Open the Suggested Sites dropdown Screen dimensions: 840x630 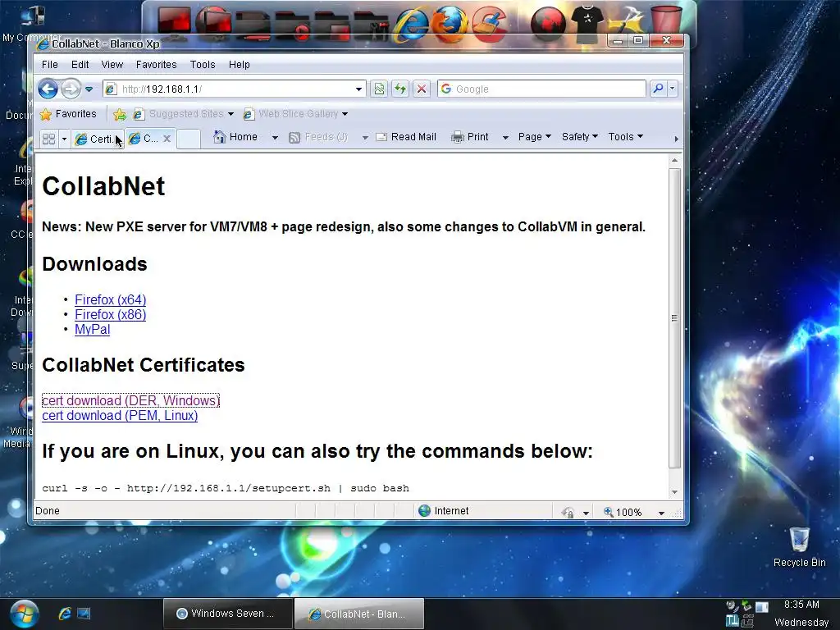[231, 114]
